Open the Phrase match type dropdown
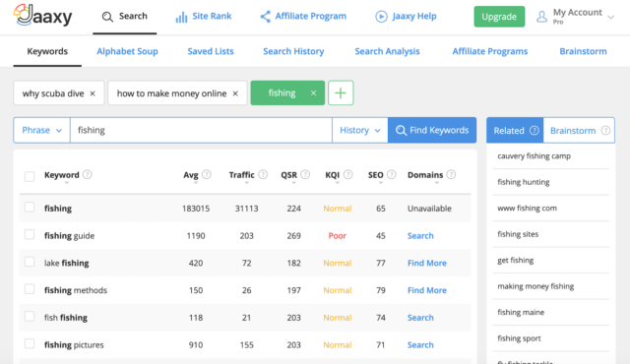Screen dimensions: 630x364 [x=41, y=130]
